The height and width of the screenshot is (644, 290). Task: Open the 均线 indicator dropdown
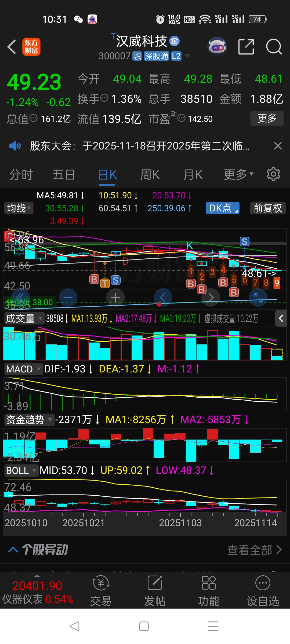19,208
